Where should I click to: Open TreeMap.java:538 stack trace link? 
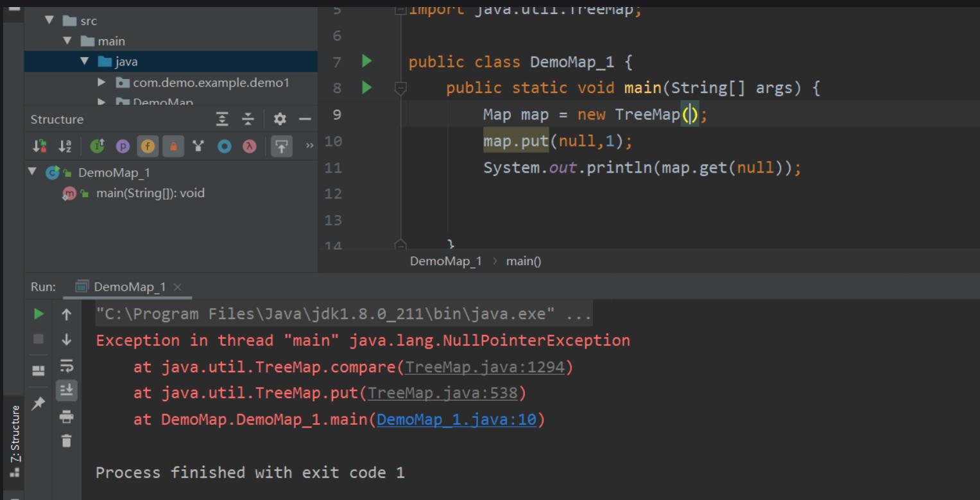coord(442,393)
